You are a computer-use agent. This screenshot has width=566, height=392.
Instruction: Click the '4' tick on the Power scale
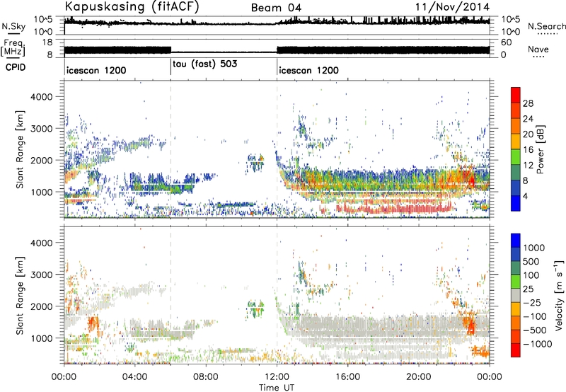click(525, 196)
